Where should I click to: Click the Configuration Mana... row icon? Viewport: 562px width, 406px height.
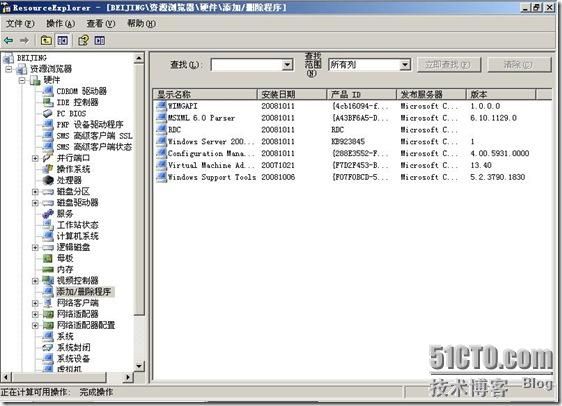click(161, 153)
